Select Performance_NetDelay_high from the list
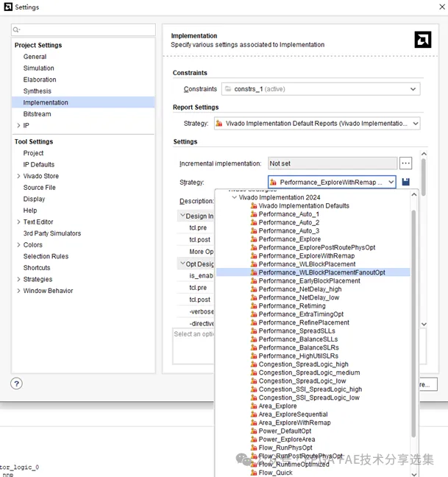Screen dimensions: 448x477 coord(299,289)
